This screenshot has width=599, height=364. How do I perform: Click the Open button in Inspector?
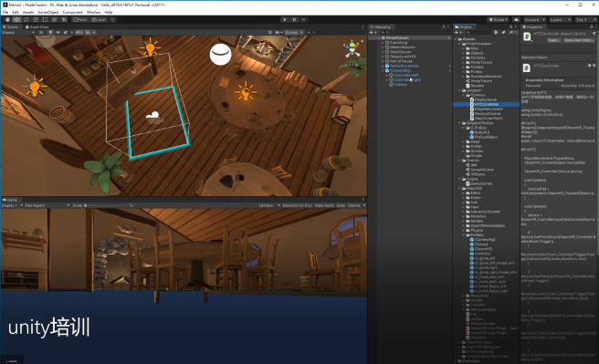tap(553, 40)
